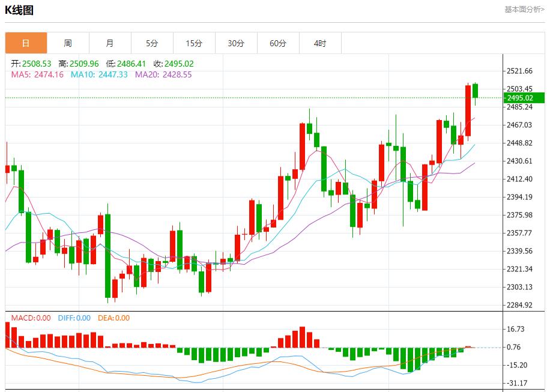The image size is (547, 392).
Task: Open the 5分 interval tab
Action: click(152, 43)
